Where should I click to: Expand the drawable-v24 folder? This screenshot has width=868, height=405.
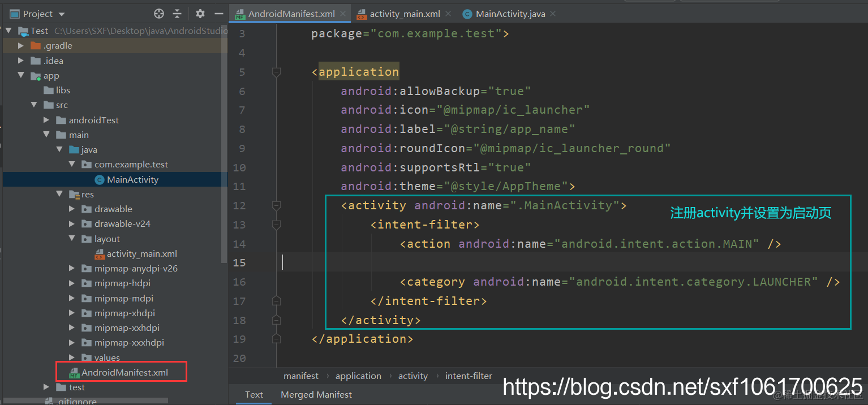point(72,223)
